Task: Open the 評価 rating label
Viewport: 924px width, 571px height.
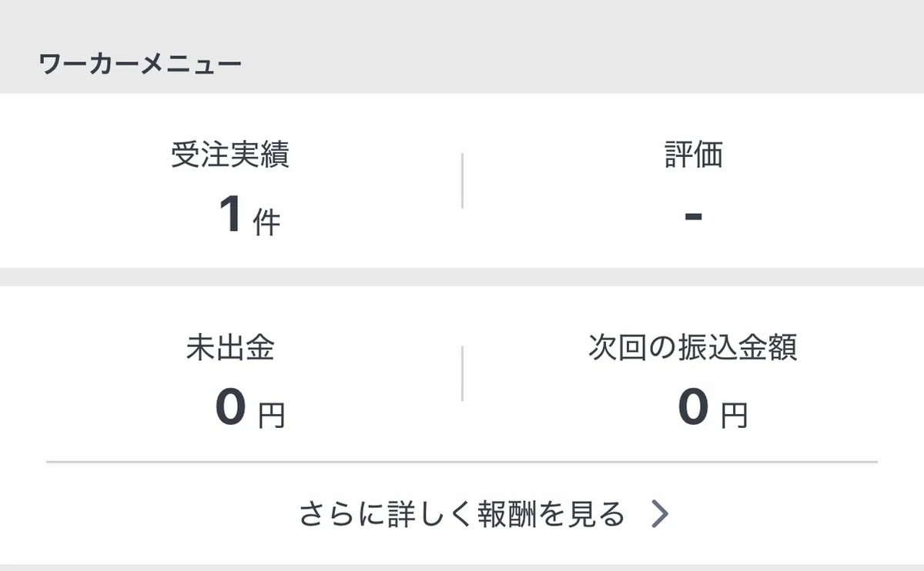Action: (693, 156)
